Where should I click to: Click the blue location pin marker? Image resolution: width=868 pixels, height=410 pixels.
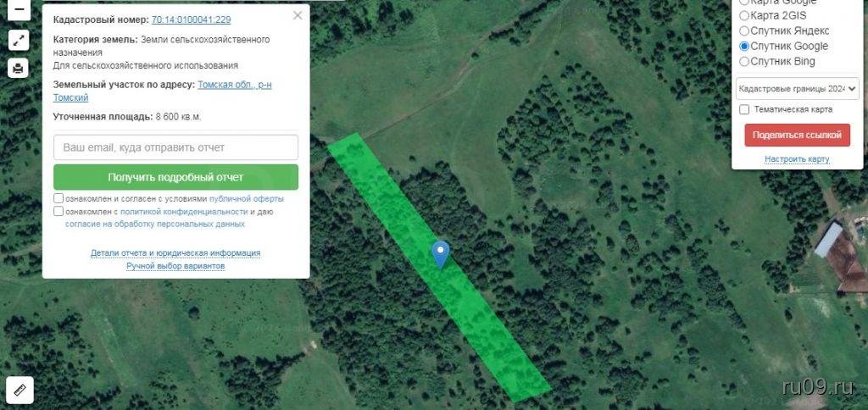pos(441,254)
